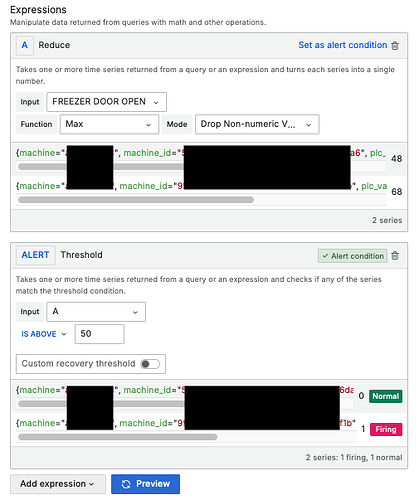Expand the Max function dropdown
418x500 pixels.
[x=109, y=124]
